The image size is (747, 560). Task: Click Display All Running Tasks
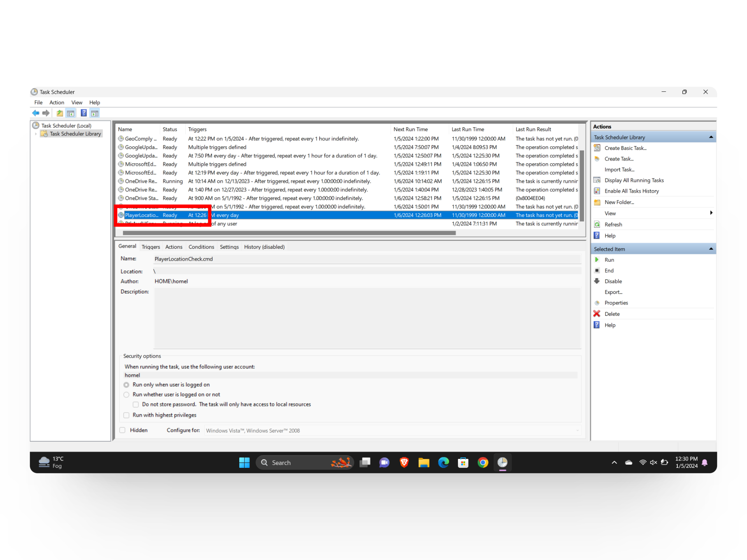[634, 180]
